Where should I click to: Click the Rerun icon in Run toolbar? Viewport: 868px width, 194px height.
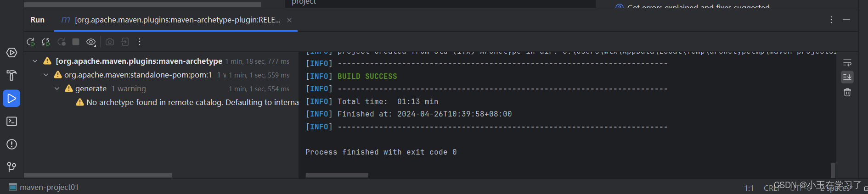(x=31, y=42)
